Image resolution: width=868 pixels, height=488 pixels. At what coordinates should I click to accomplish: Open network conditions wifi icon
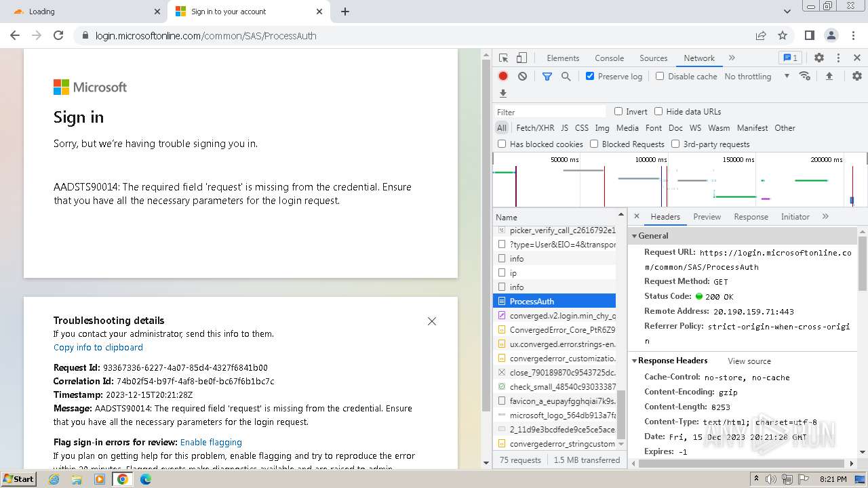click(805, 76)
